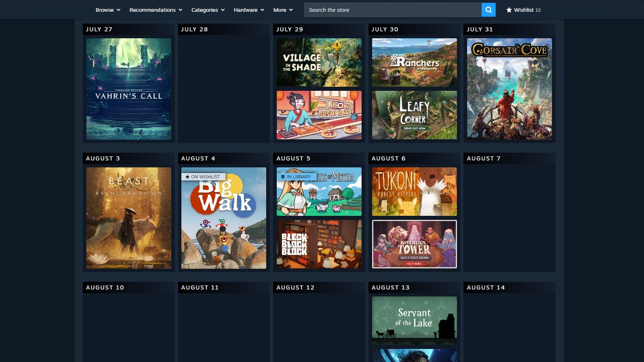The image size is (644, 362).
Task: Open The Ranchers game capsule
Action: [415, 62]
